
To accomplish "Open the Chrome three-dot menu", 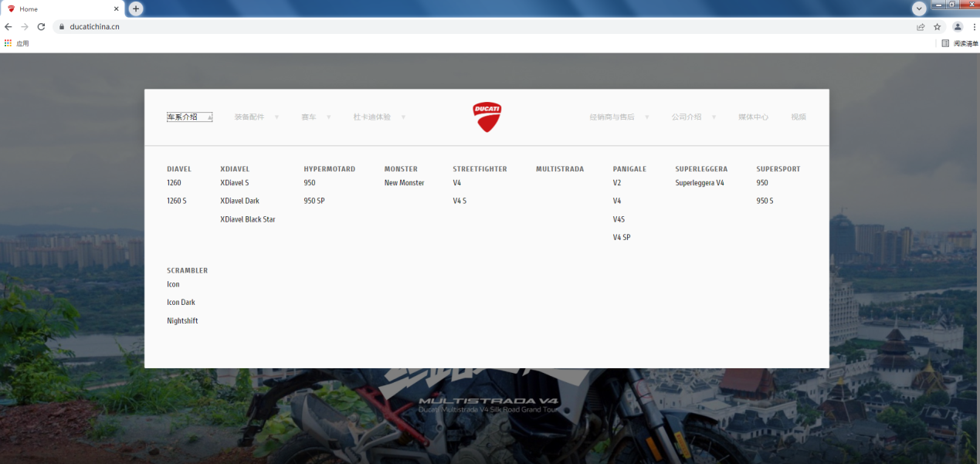I will [x=974, y=26].
